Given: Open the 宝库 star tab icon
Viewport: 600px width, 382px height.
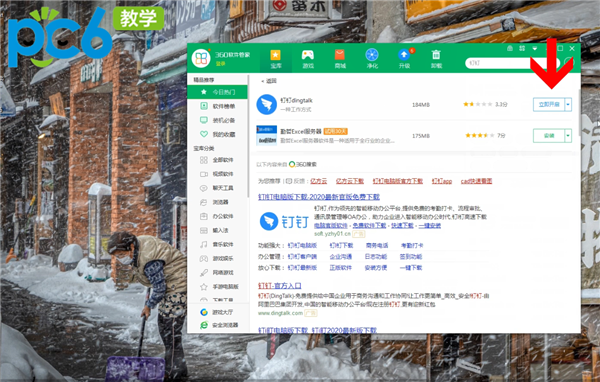Looking at the screenshot, I should point(276,55).
